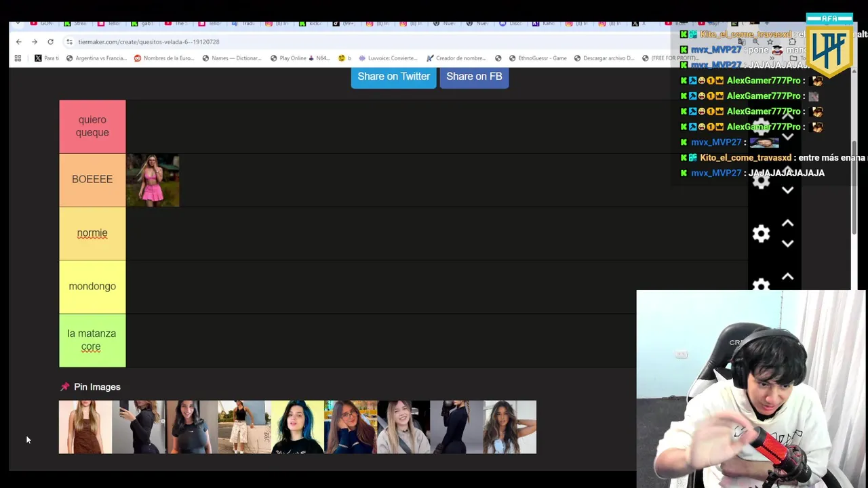This screenshot has height=488, width=868.
Task: Select pink-dress image in BOEEEE tier
Action: [153, 180]
